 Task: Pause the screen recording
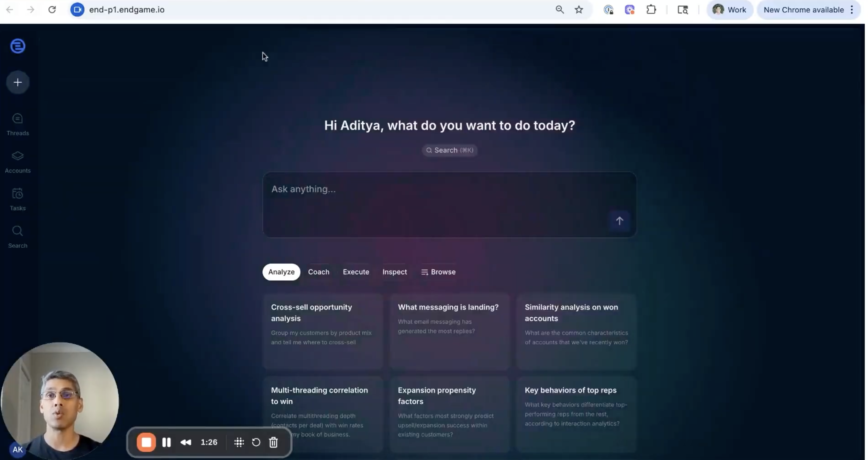tap(166, 442)
